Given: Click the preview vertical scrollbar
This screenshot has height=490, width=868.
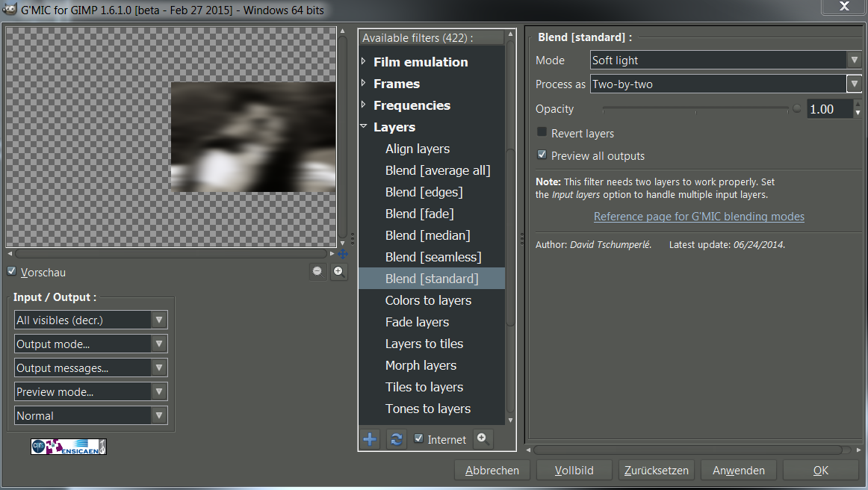Looking at the screenshot, I should [343, 137].
